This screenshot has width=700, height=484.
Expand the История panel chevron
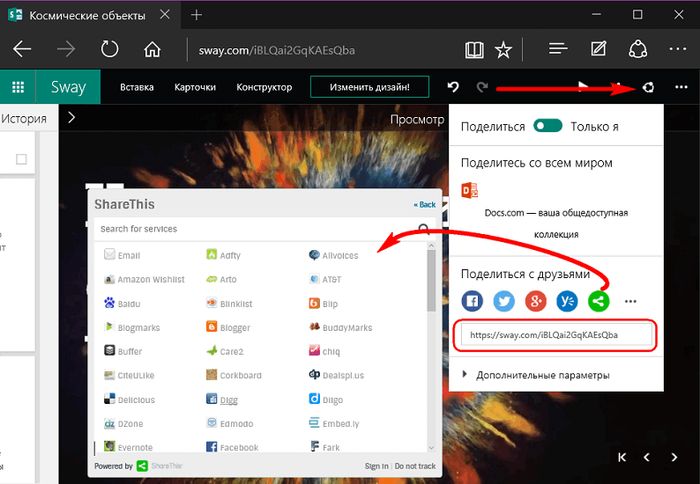(72, 119)
